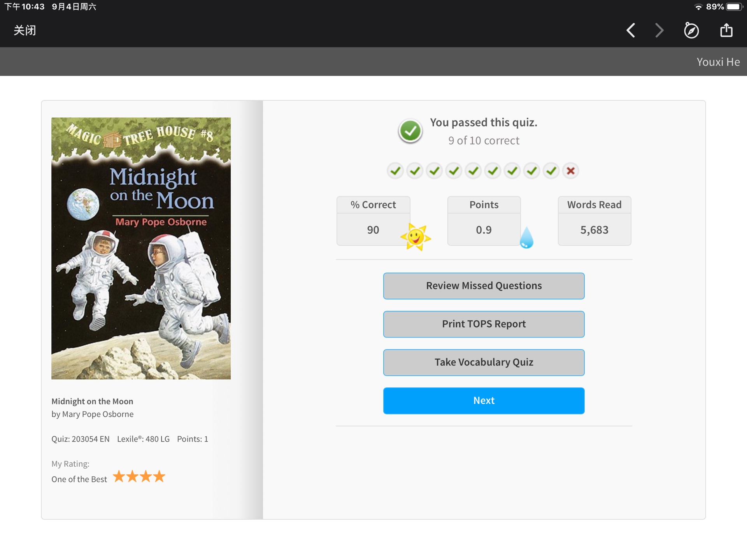
Task: Open the share sheet icon
Action: click(x=726, y=30)
